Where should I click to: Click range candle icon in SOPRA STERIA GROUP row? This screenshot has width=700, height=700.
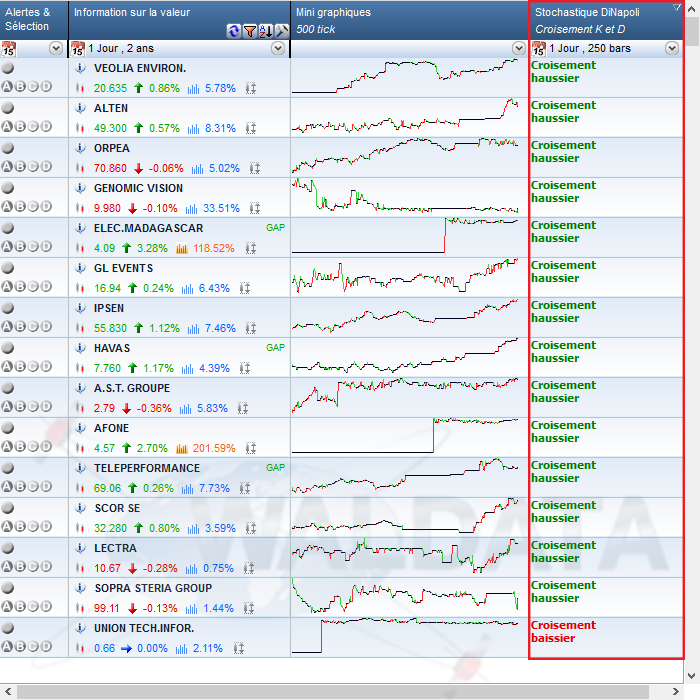249,608
